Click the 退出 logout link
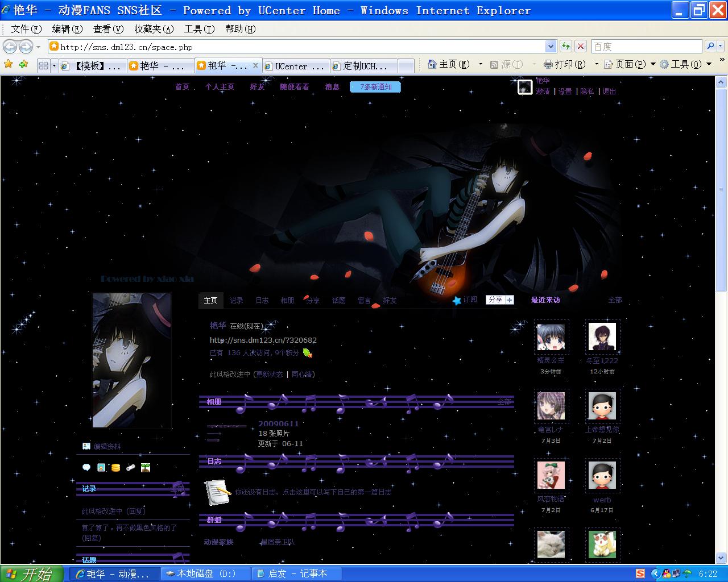728x582 pixels. 609,92
